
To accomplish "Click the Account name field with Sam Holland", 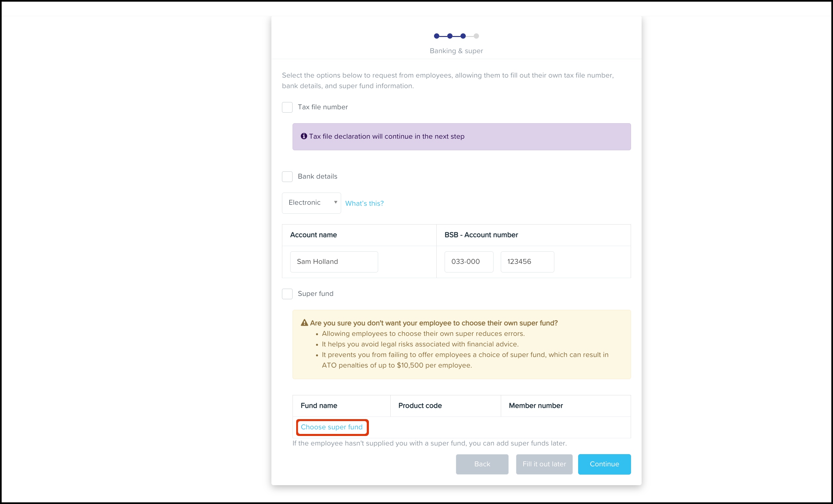I will tap(334, 262).
